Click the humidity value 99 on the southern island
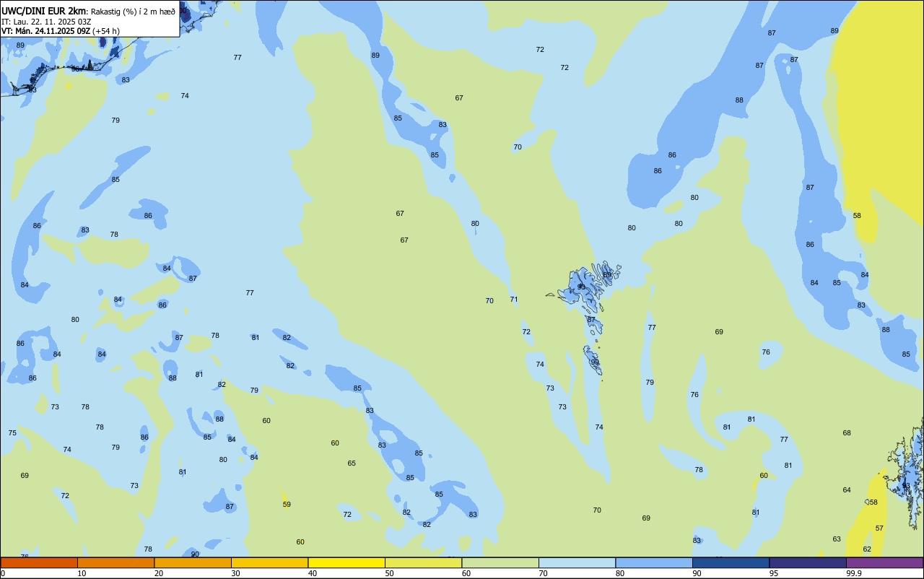This screenshot has height=579, width=924. [595, 362]
